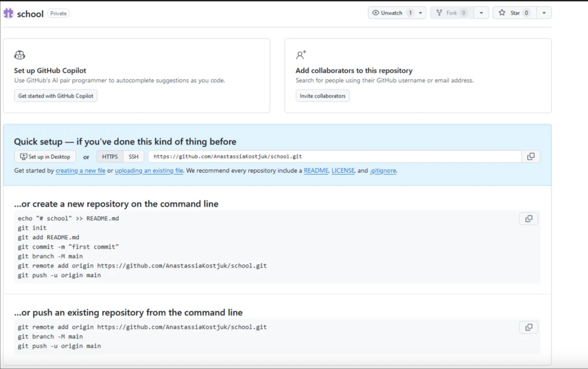Copy the push existing repository commands
Screen dimensions: 588x369
(x=529, y=327)
